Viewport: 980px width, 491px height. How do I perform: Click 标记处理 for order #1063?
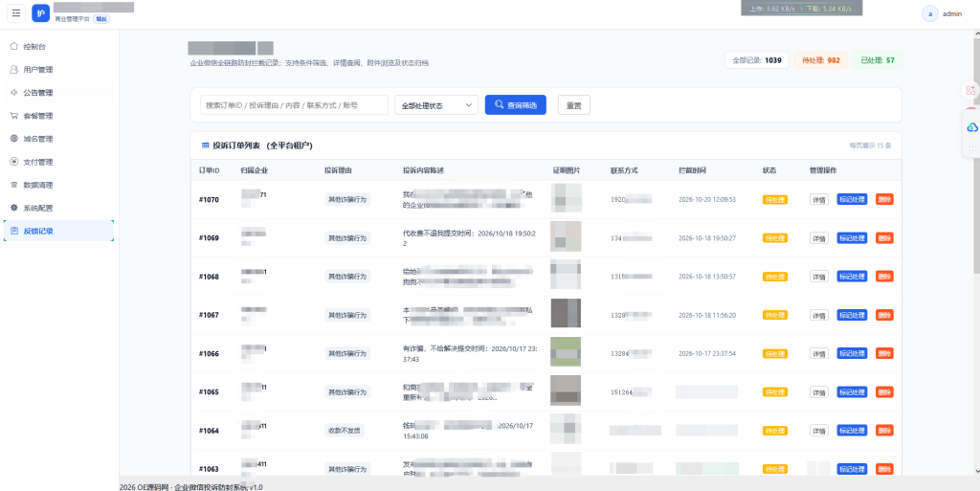[852, 469]
